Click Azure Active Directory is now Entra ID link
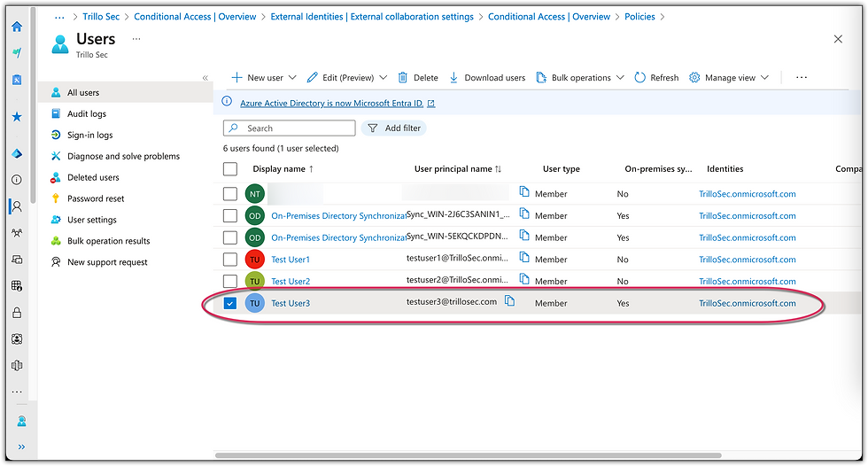868x466 pixels. tap(331, 104)
